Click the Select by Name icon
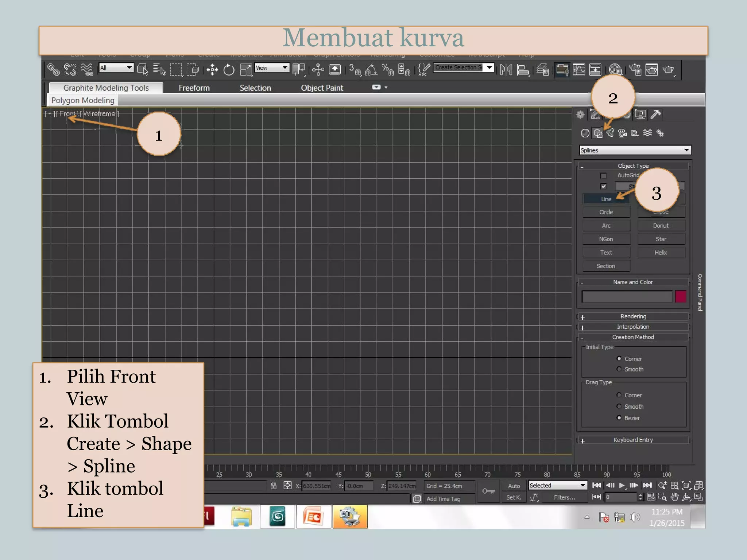Image resolution: width=747 pixels, height=560 pixels. pyautogui.click(x=159, y=70)
